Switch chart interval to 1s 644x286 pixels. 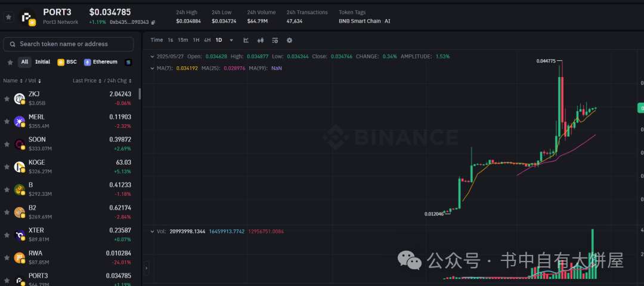coord(171,40)
